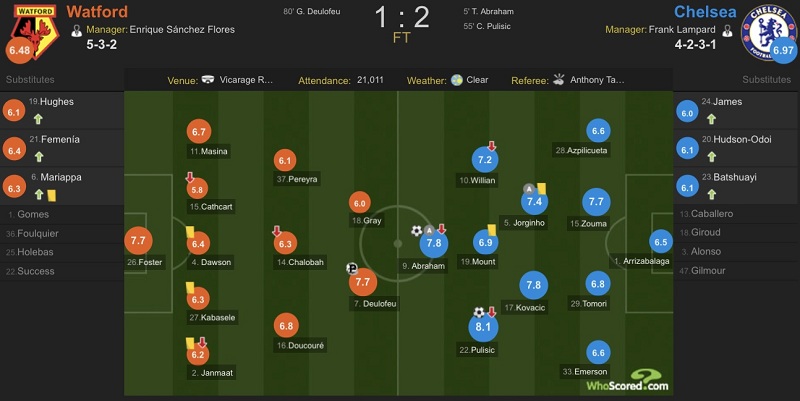
Task: Click the penalty ball icon beside Deulofeu
Action: tap(352, 268)
